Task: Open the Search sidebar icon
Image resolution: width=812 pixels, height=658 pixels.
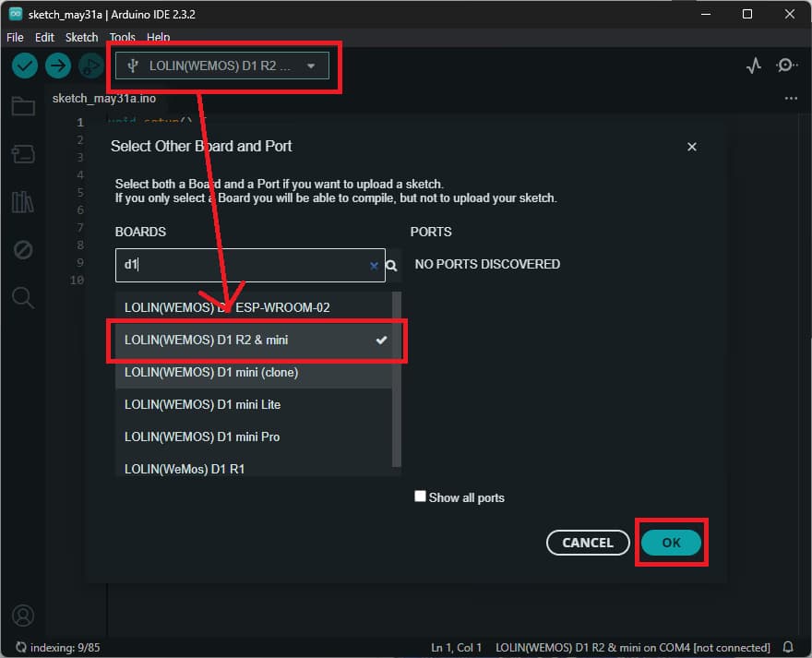Action: coord(23,297)
